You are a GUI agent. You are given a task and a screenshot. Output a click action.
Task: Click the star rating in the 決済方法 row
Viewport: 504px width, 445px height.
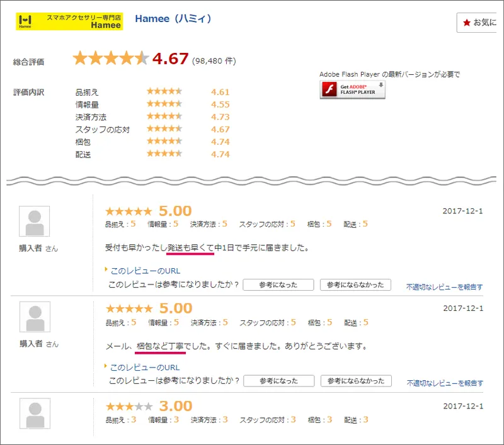[164, 116]
